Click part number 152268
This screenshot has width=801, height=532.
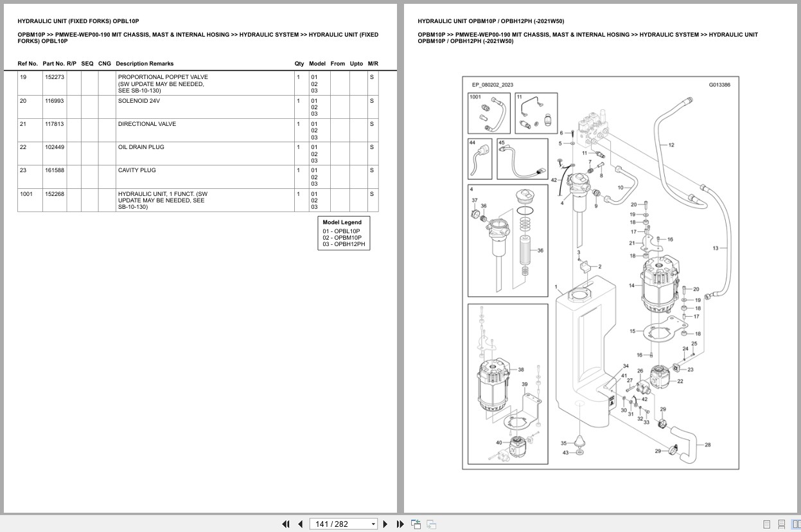(x=54, y=193)
